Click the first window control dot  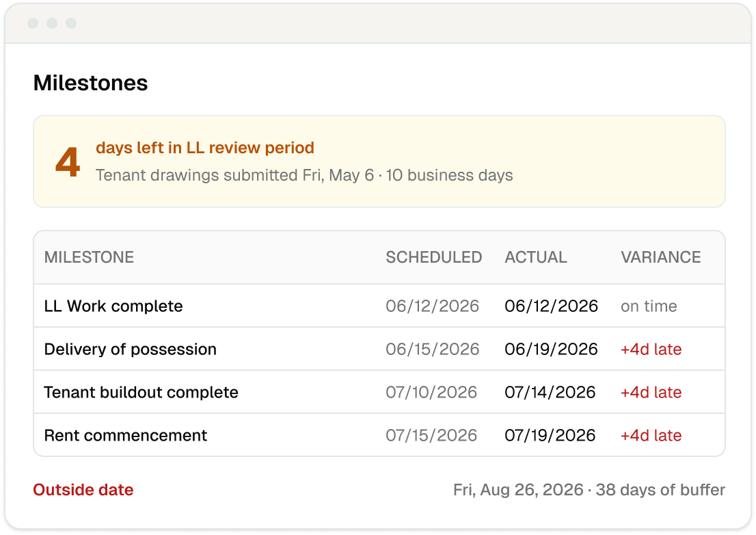pyautogui.click(x=33, y=23)
